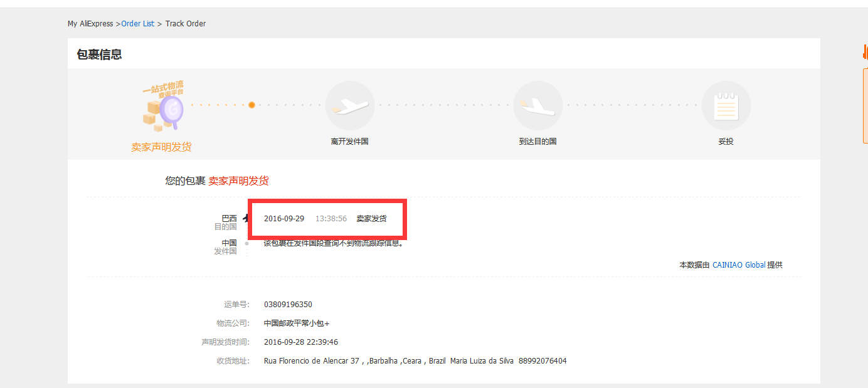Click the tracking number 03809196350
868x388 pixels.
tap(288, 305)
